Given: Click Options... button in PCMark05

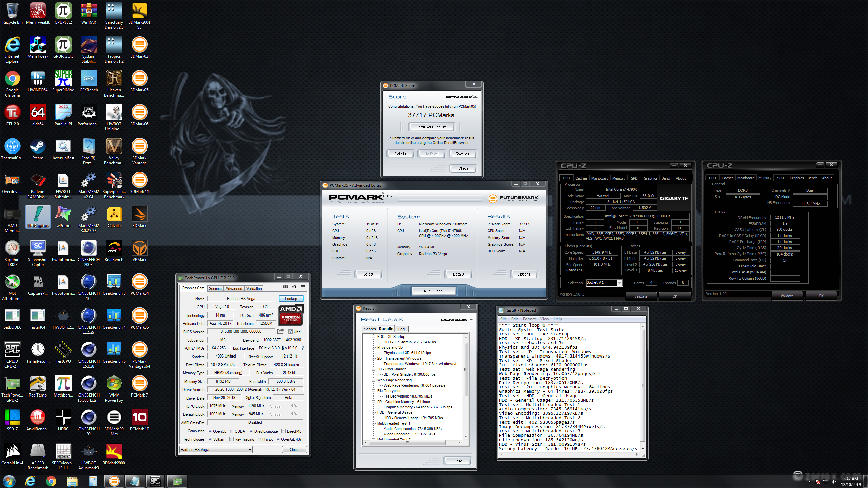Looking at the screenshot, I should click(525, 274).
